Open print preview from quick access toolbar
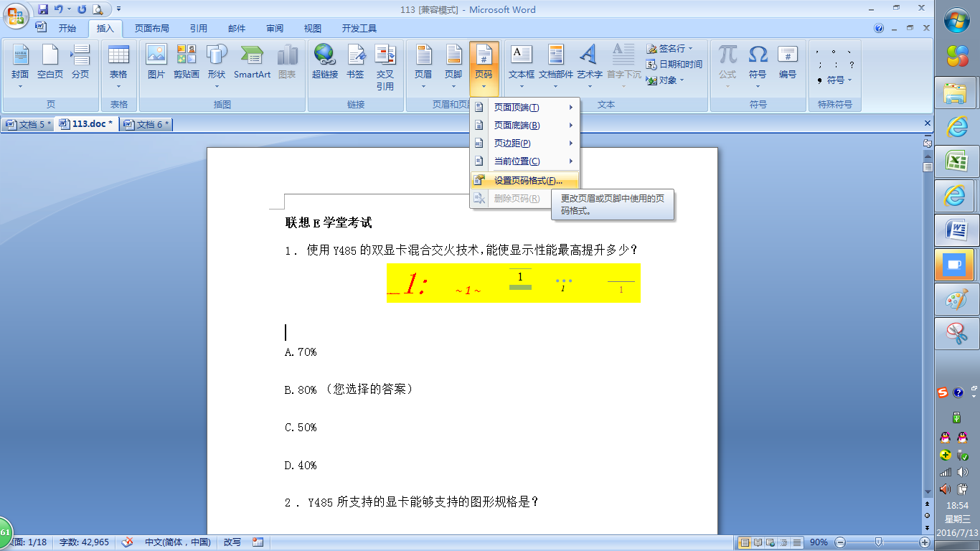Screen dimensions: 980x551 click(x=97, y=9)
